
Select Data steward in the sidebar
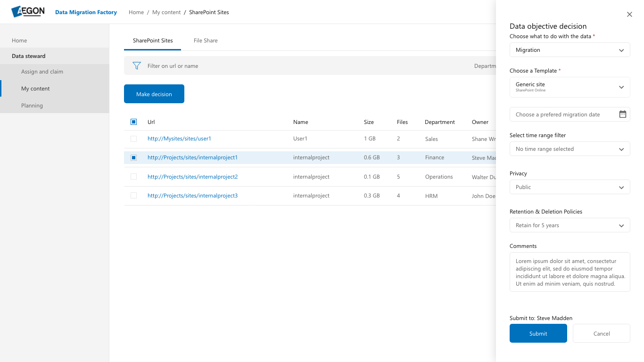pyautogui.click(x=54, y=56)
